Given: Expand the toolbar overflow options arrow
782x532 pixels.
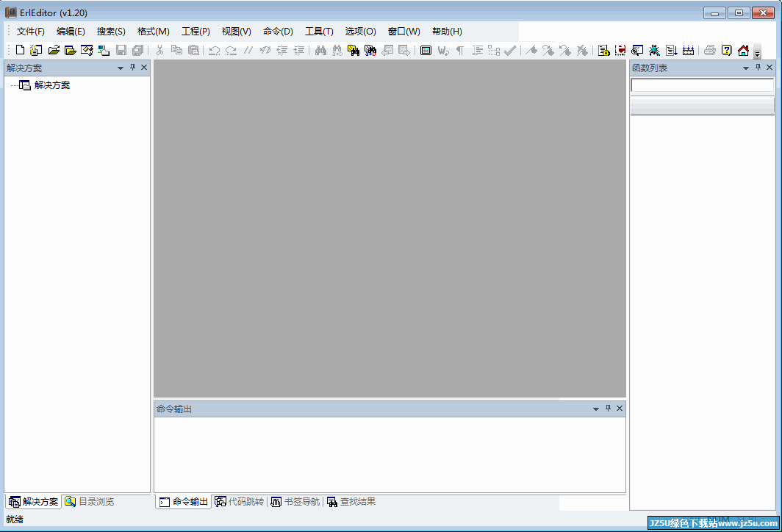Looking at the screenshot, I should point(757,51).
